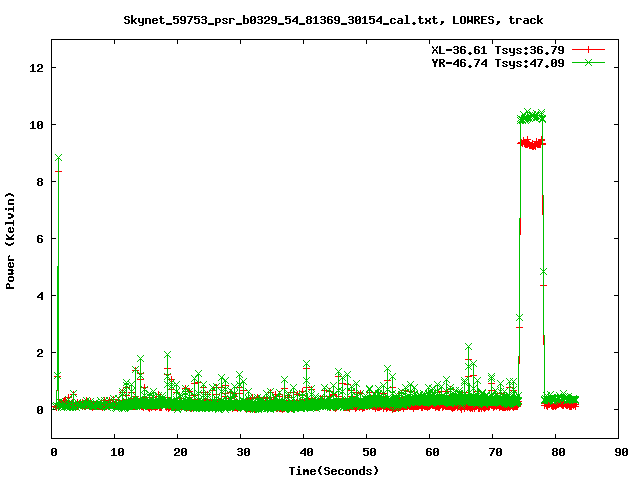The image size is (640, 480).
Task: Click the red XL legend line sample
Action: (x=588, y=50)
